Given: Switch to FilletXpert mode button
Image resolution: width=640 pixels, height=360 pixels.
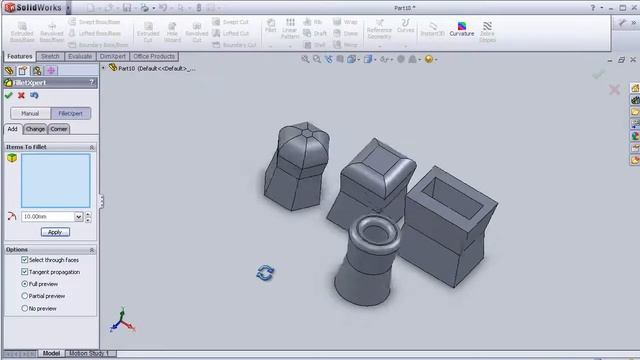Looking at the screenshot, I should pos(71,113).
